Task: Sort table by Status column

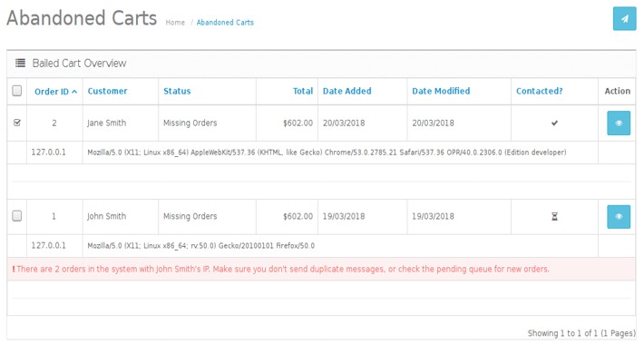Action: coord(177,91)
